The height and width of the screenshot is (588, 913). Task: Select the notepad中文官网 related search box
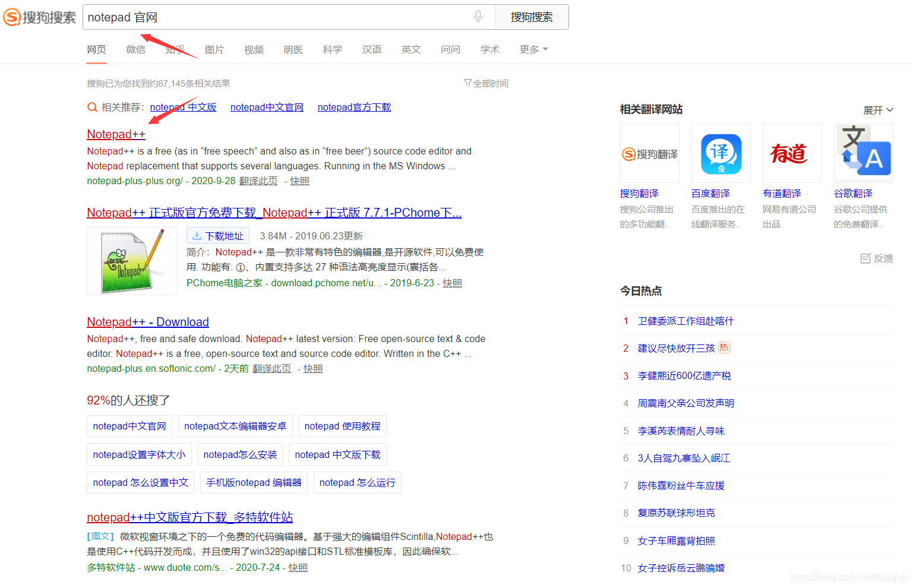pos(129,426)
